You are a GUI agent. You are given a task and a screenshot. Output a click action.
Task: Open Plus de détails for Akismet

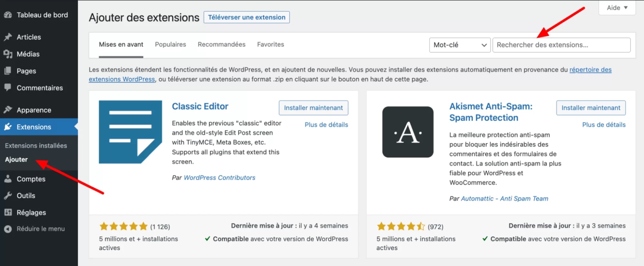(604, 125)
